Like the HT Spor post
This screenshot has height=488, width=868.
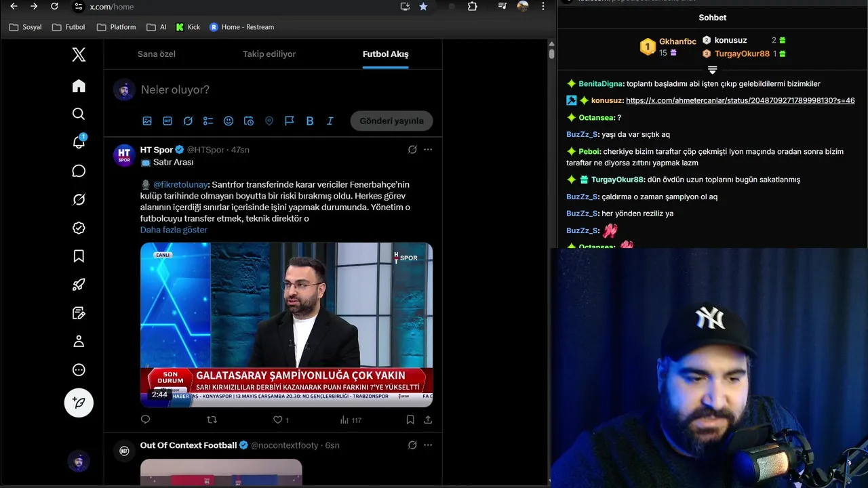click(x=277, y=420)
